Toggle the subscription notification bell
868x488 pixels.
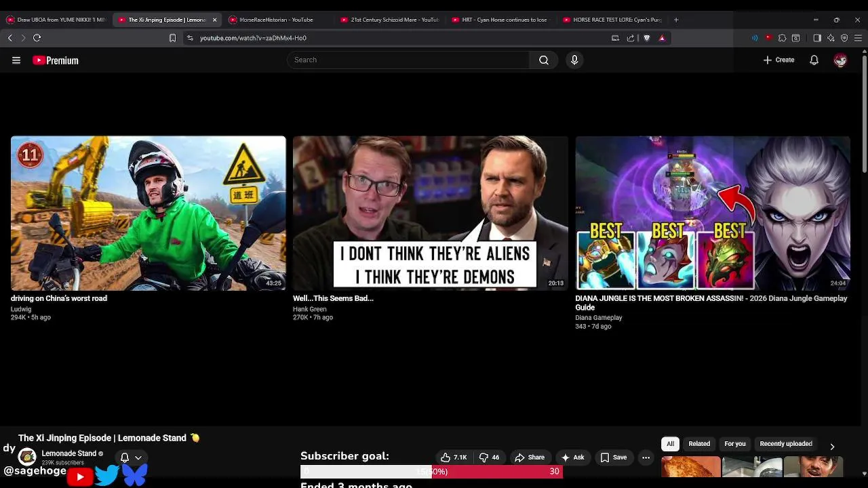125,457
